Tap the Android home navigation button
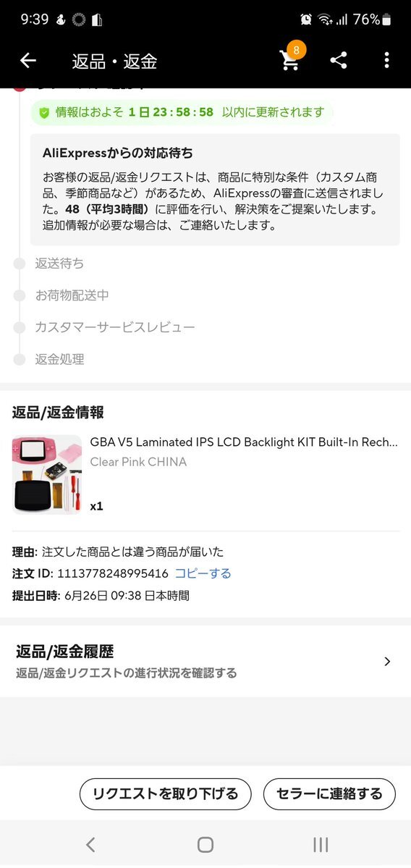Viewport: 411px width, 868px height. click(205, 844)
